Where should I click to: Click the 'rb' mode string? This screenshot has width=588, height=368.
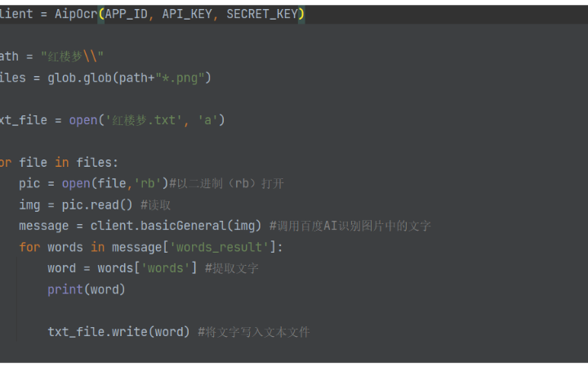click(x=147, y=184)
